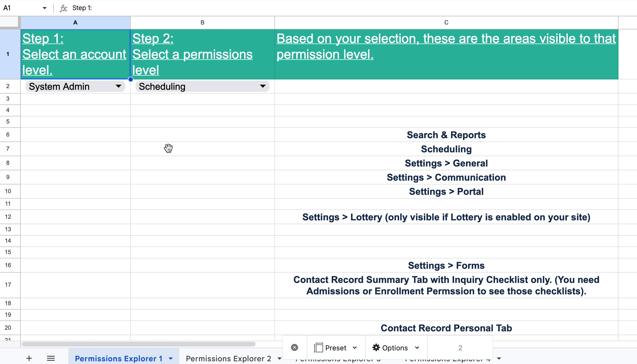The image size is (637, 364).
Task: Click the fx formula icon
Action: [x=63, y=8]
